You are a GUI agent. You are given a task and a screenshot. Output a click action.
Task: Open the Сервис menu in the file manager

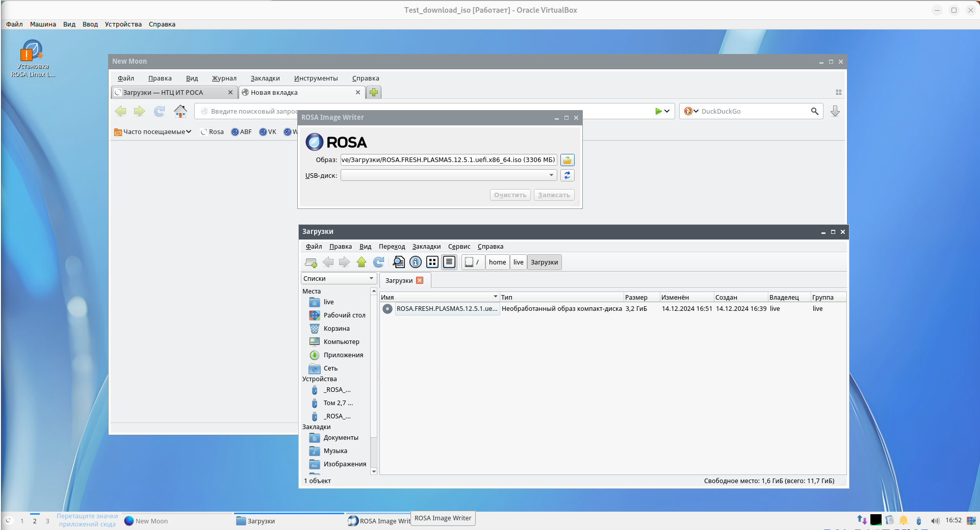(459, 247)
